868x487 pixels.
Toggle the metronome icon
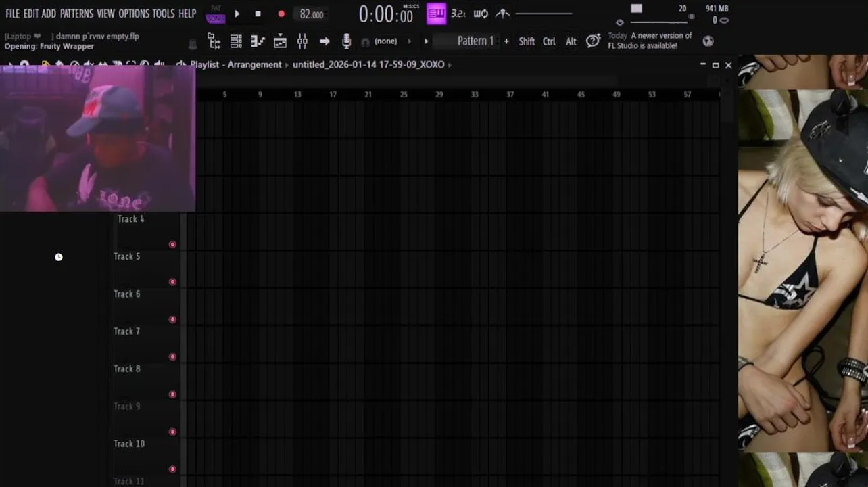(x=503, y=13)
